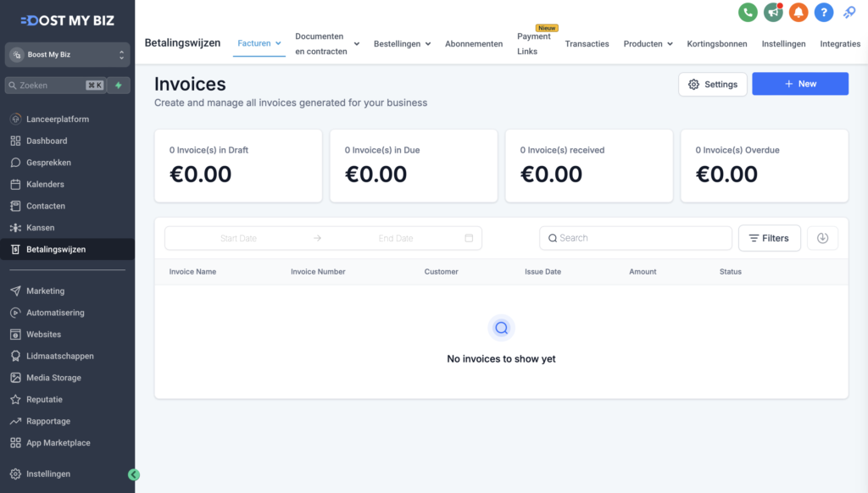Go to the Abonnementen tab
The width and height of the screenshot is (868, 493).
click(x=474, y=43)
